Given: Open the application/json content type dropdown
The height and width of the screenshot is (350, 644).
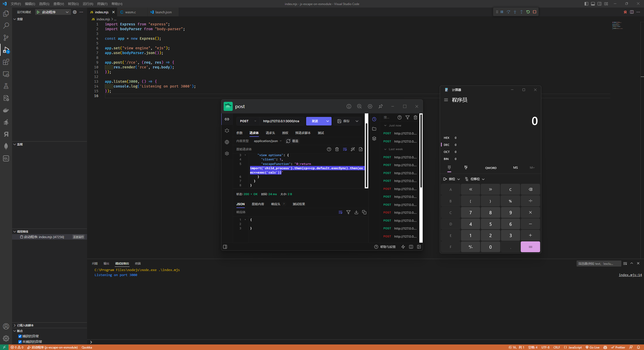Looking at the screenshot, I should point(267,141).
